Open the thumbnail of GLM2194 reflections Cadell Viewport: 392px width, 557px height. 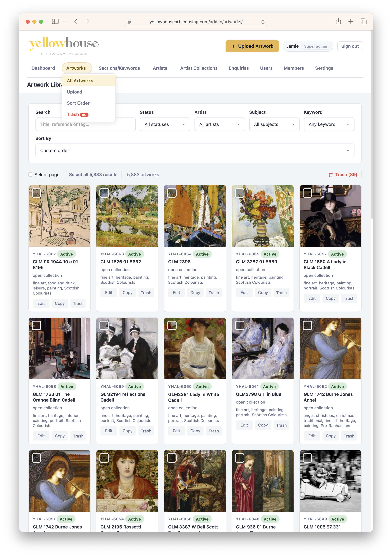(x=127, y=348)
